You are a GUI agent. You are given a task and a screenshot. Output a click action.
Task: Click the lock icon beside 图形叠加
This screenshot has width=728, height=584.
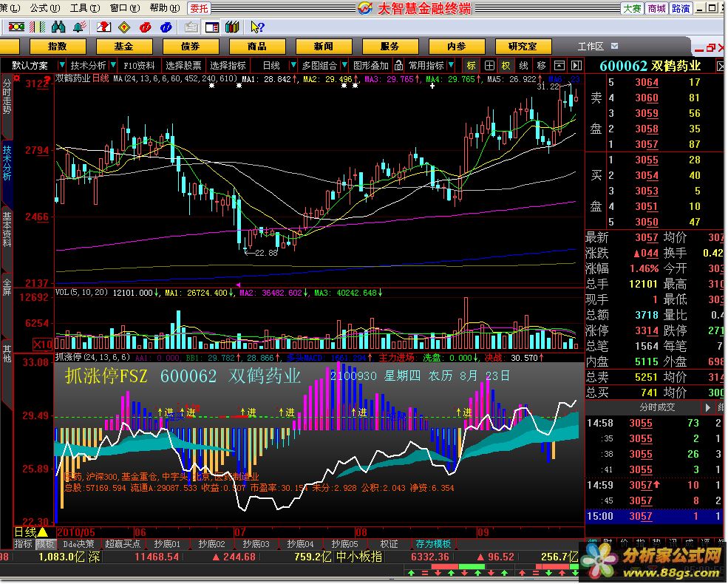pos(398,66)
